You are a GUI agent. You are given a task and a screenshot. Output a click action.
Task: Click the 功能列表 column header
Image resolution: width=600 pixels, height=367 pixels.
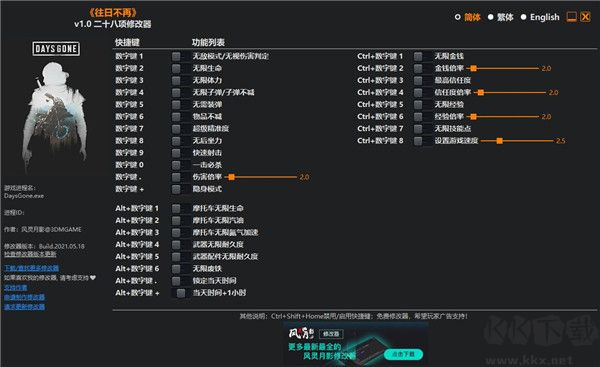[x=208, y=42]
